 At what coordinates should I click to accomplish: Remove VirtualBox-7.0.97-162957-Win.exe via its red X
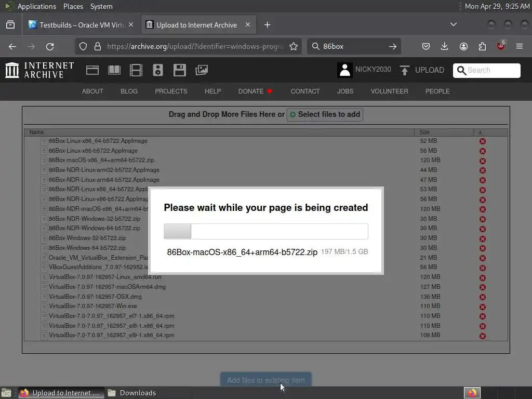tap(483, 307)
